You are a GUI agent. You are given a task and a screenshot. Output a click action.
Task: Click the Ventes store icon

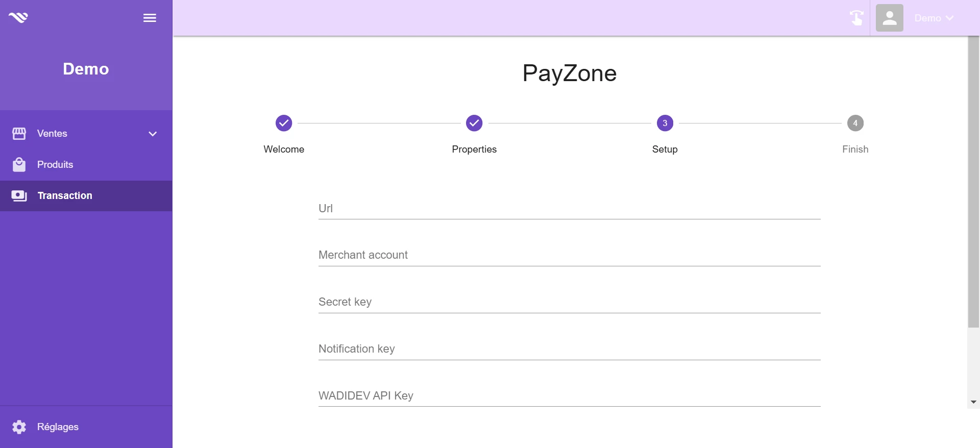pos(19,134)
